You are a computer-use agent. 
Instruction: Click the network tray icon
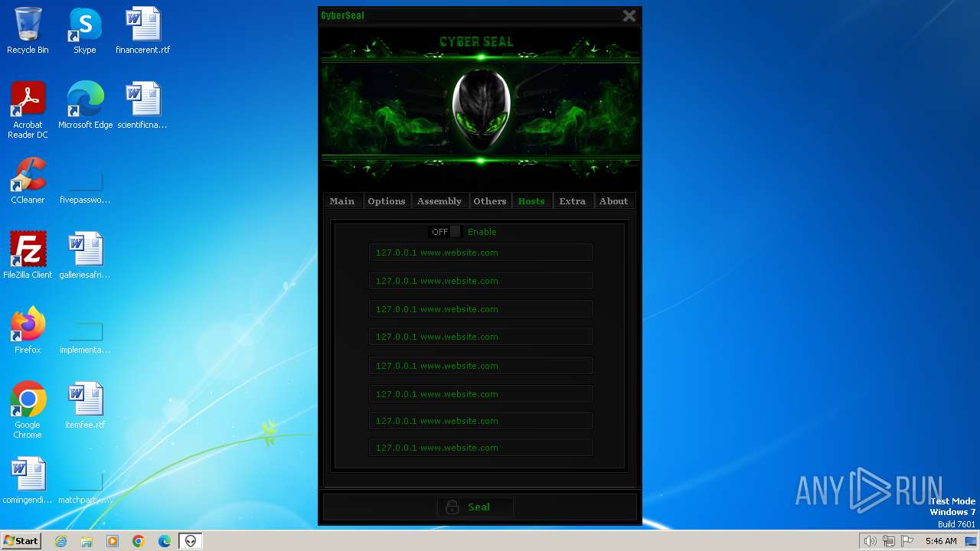coord(889,541)
